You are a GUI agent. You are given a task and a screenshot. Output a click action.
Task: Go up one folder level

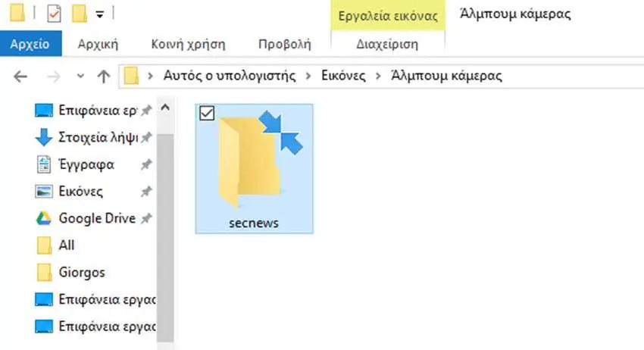(x=104, y=76)
